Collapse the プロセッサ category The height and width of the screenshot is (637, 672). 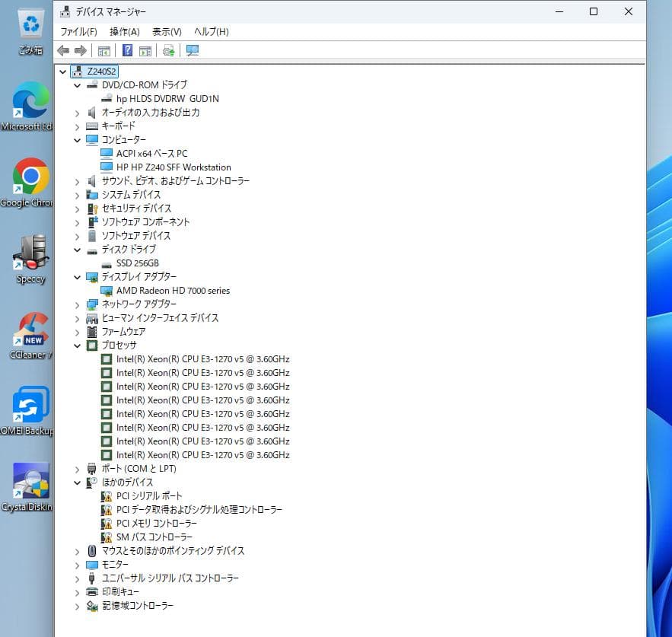(78, 346)
